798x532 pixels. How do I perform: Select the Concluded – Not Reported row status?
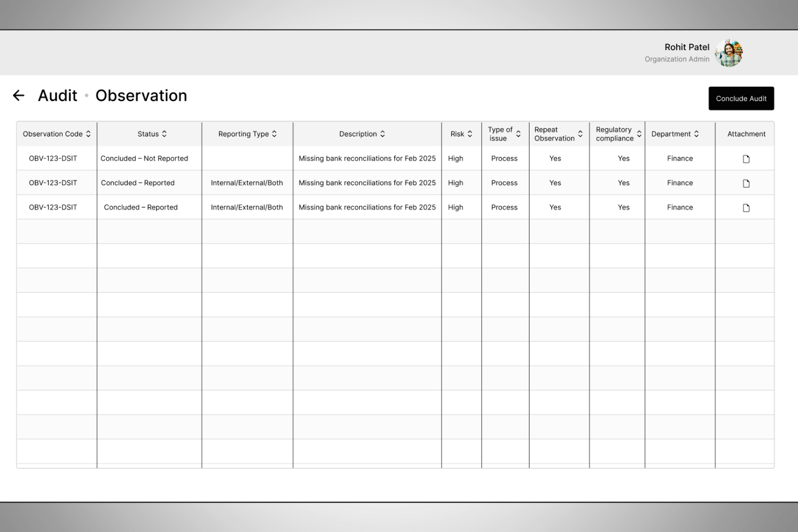145,158
